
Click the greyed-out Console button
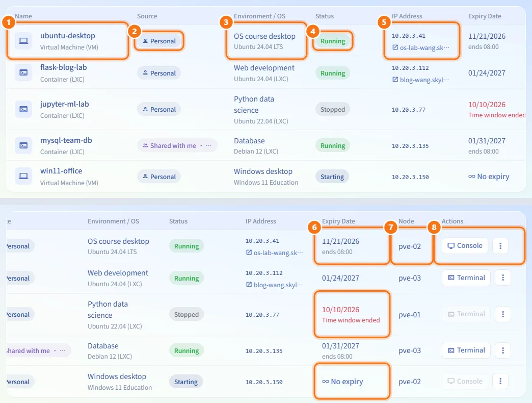[465, 381]
